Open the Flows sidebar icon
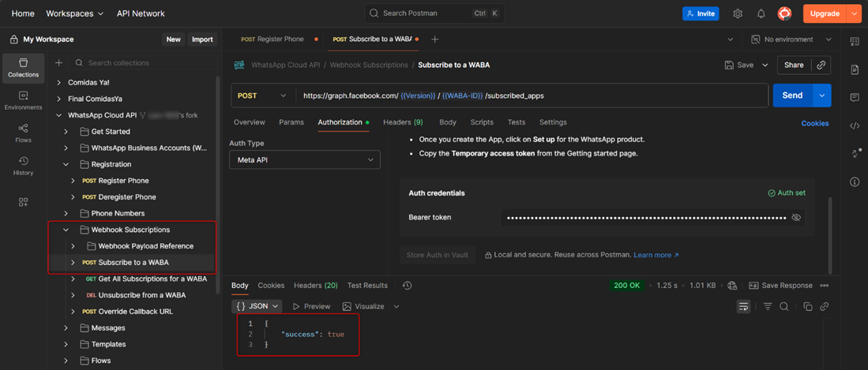Image resolution: width=868 pixels, height=370 pixels. 23,133
